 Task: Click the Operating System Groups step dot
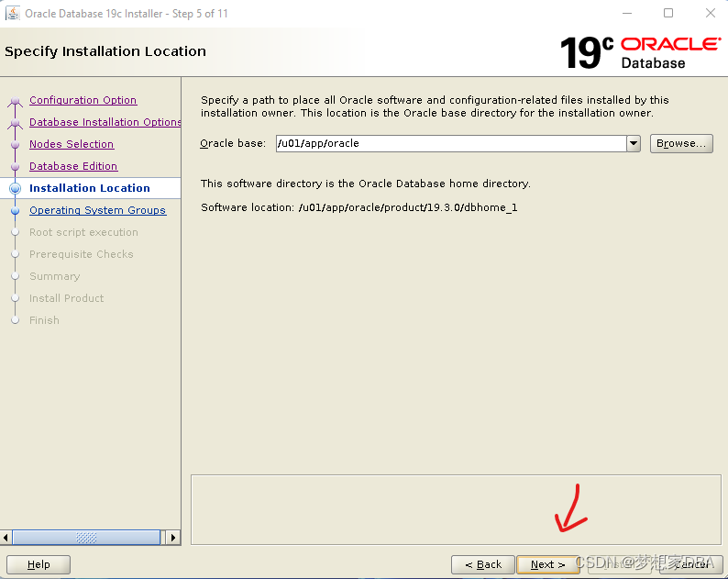[15, 210]
